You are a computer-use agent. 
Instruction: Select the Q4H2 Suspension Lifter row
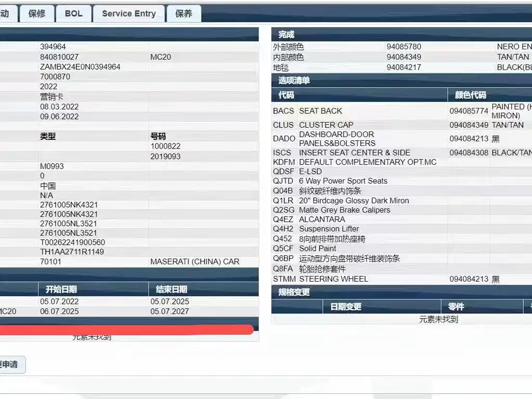tap(329, 229)
